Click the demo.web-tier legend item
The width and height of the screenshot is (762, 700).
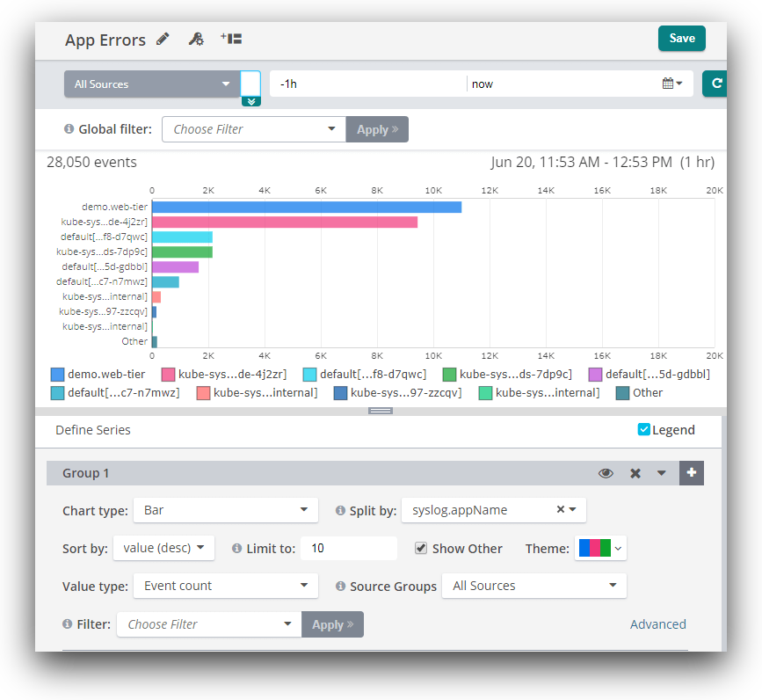click(x=98, y=374)
